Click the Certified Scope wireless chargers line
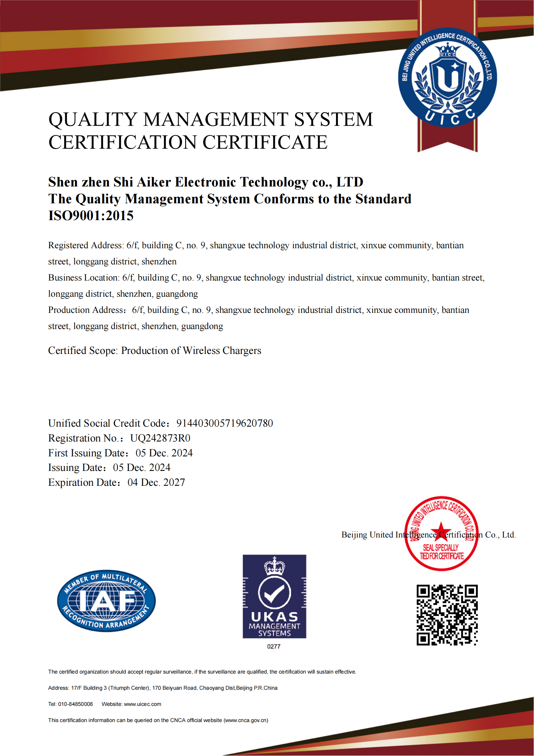 point(155,351)
